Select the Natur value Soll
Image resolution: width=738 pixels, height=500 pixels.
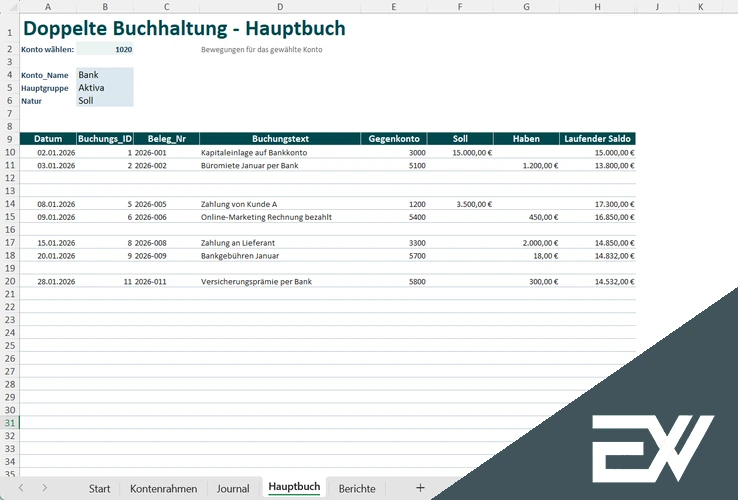pyautogui.click(x=105, y=100)
